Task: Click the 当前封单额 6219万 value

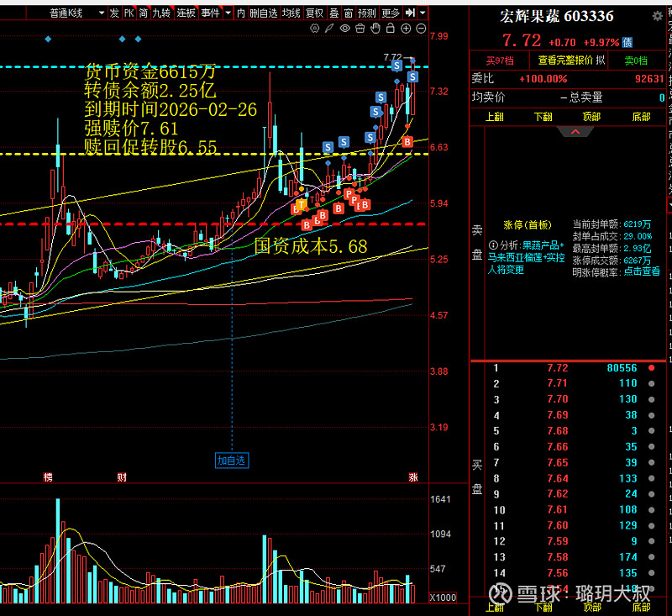Action: pos(638,224)
